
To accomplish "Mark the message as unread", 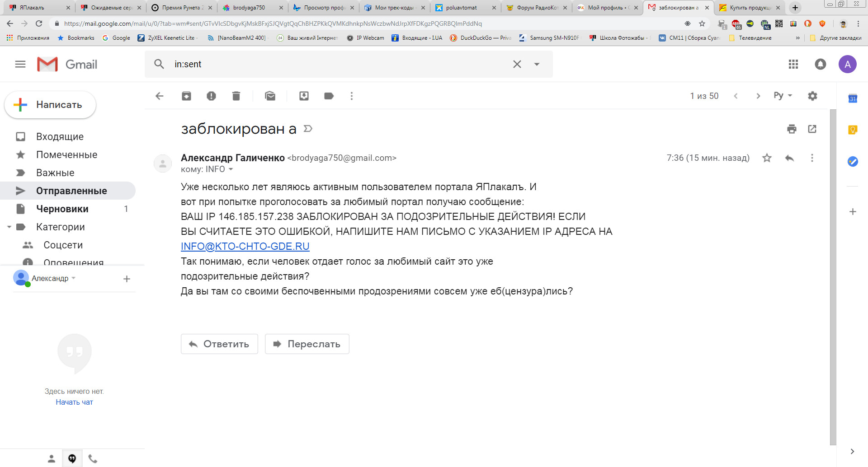I will 270,96.
